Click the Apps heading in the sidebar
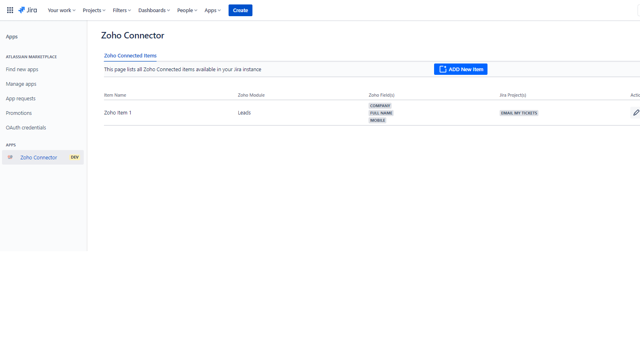This screenshot has height=364, width=640. [12, 37]
